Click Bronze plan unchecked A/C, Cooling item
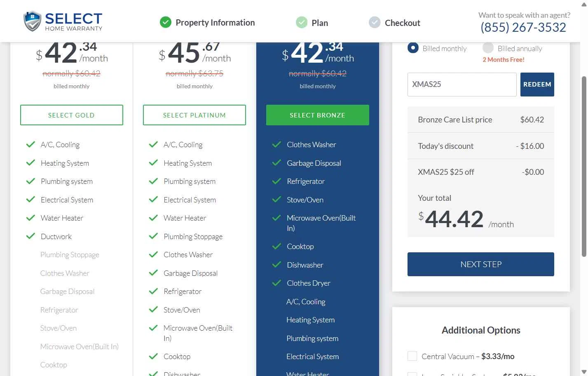 pos(306,302)
